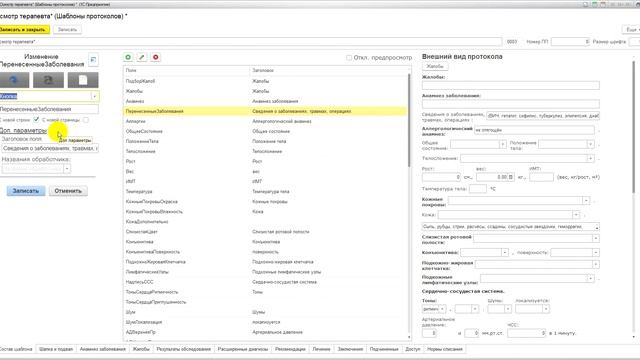Select 'ШумЛокализация' row

[265, 322]
